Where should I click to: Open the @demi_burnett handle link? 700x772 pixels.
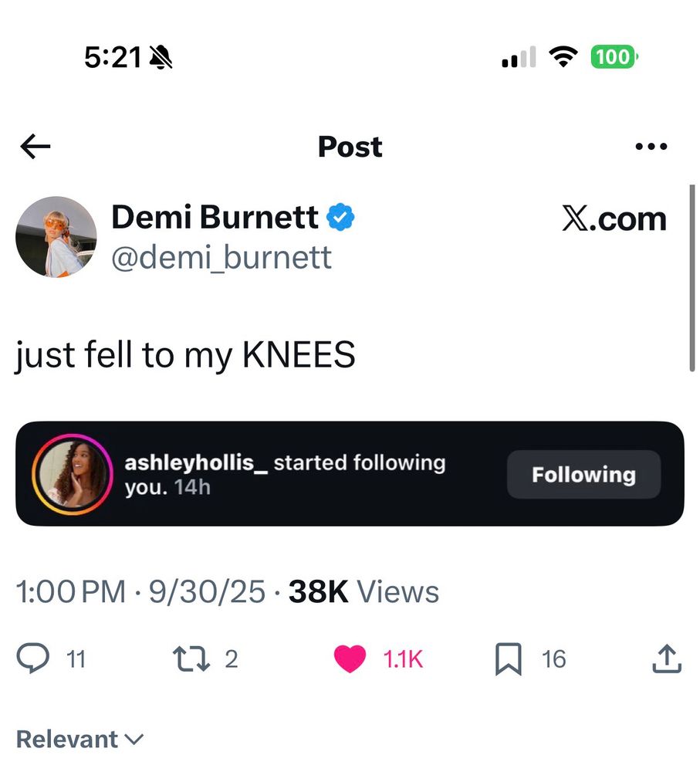pos(221,257)
